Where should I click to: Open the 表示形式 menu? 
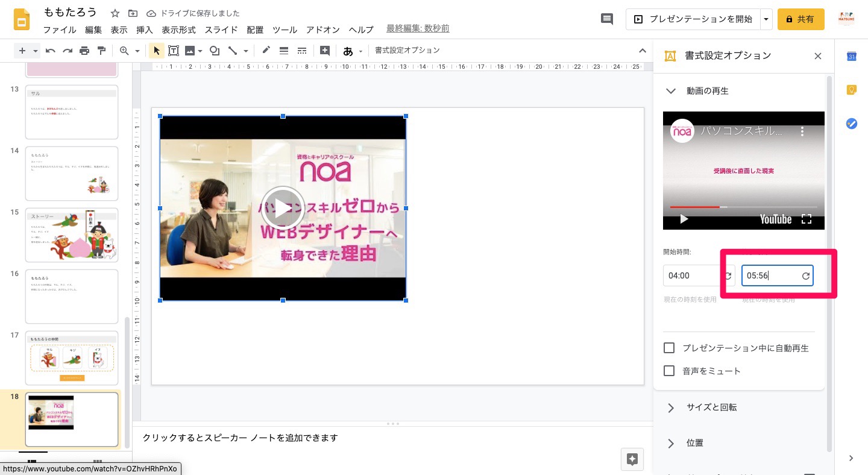pos(178,30)
